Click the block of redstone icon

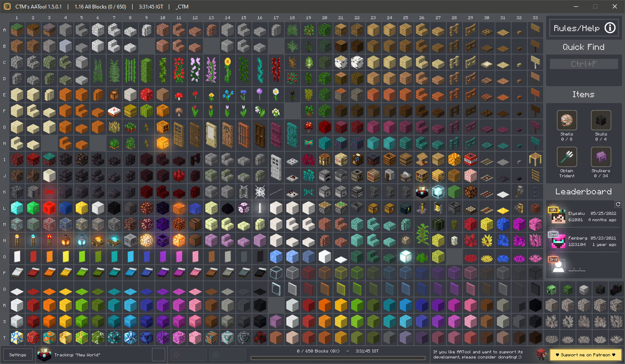point(49,208)
